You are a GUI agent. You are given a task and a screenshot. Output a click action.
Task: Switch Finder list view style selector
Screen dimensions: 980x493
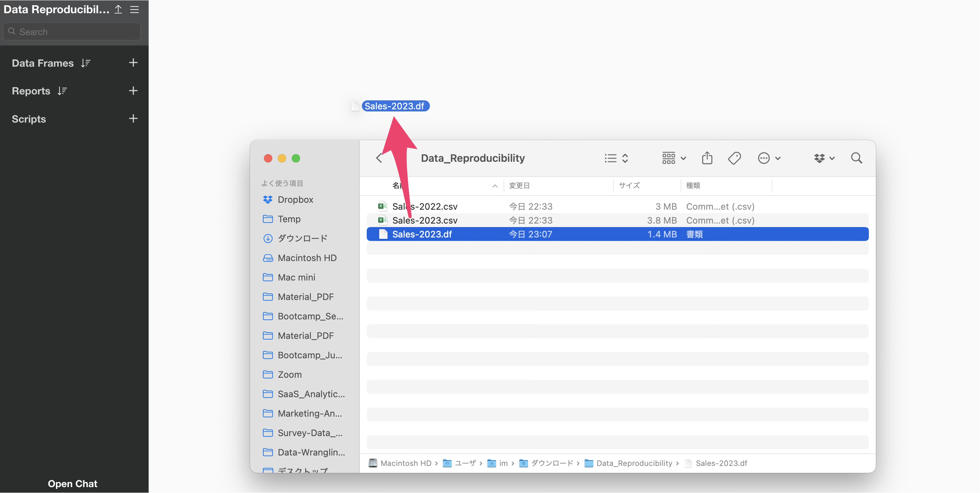616,158
